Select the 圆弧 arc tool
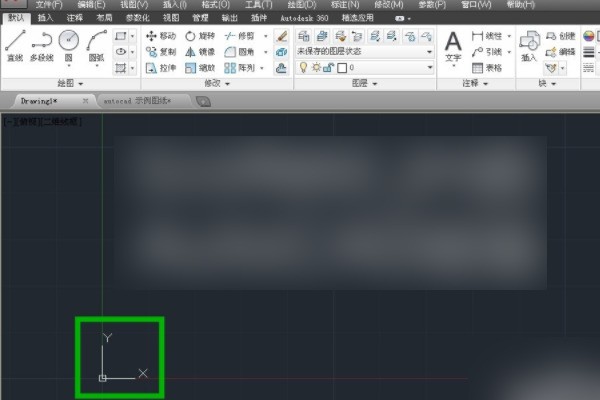The height and width of the screenshot is (400, 600). (96, 47)
